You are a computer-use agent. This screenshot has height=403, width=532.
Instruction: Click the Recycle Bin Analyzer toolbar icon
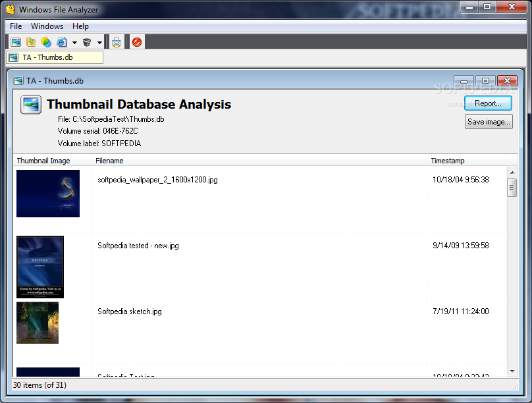87,42
